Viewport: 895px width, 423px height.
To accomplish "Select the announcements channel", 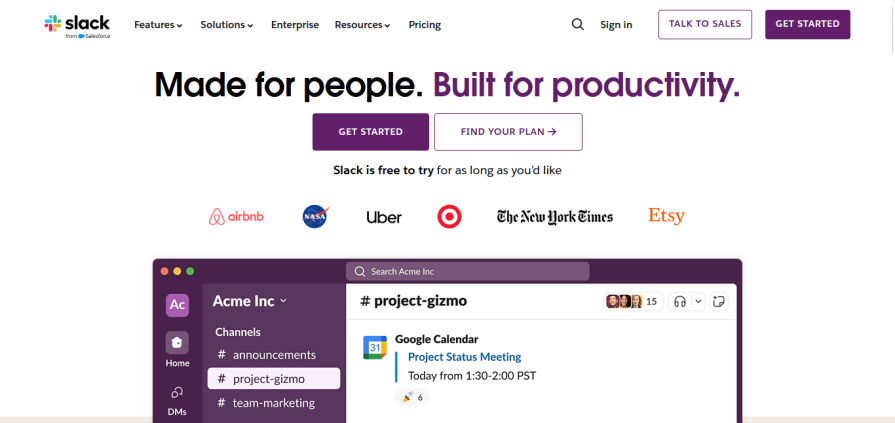I will (x=274, y=354).
